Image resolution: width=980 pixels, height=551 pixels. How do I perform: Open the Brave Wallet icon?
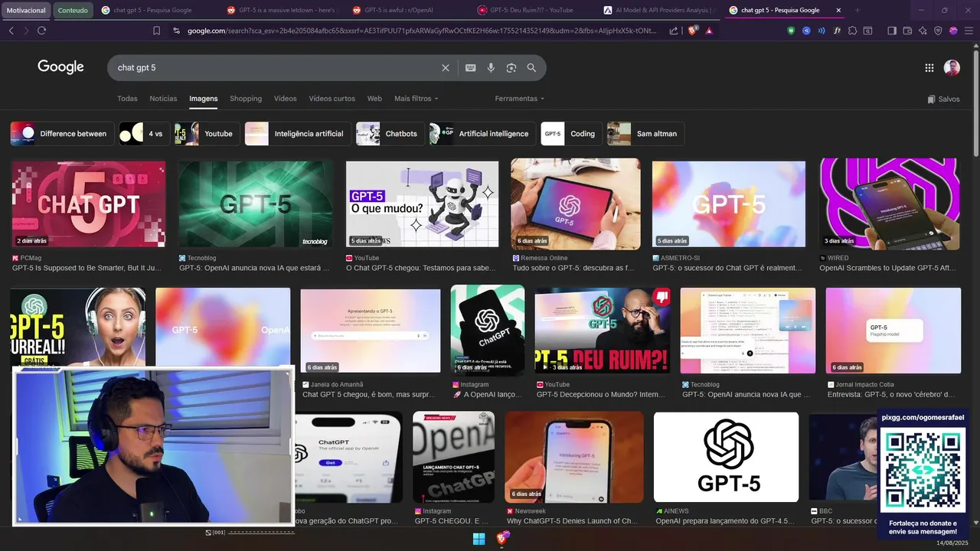point(907,31)
